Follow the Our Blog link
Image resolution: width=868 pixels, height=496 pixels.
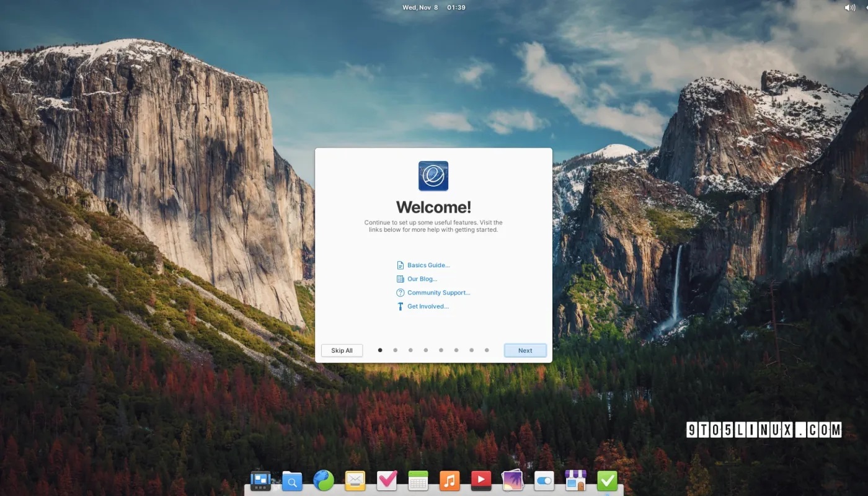coord(422,278)
